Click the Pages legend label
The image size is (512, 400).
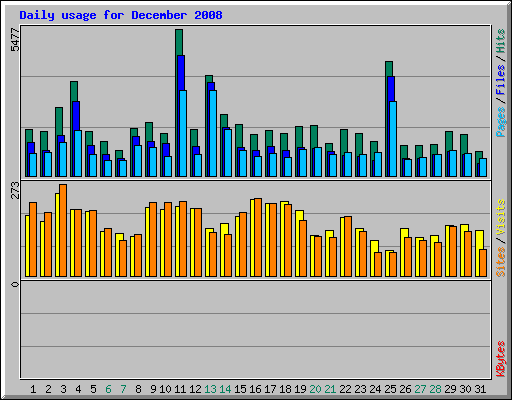click(501, 122)
